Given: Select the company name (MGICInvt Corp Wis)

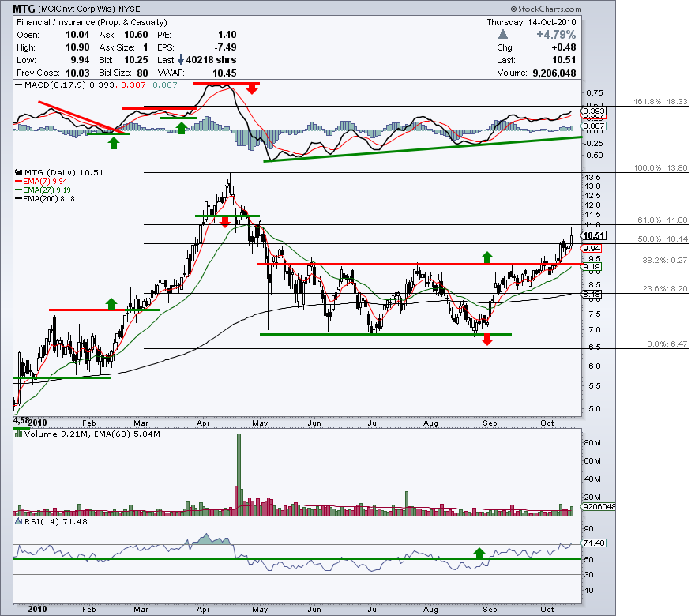Looking at the screenshot, I should point(77,9).
